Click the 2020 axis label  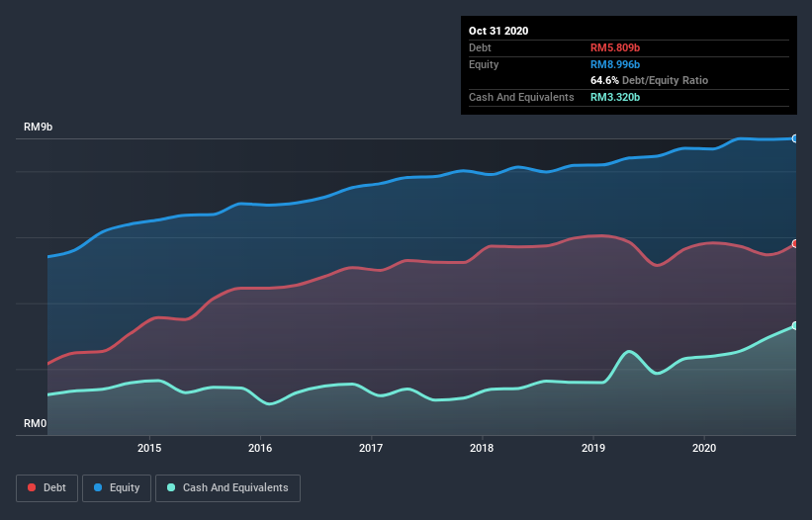tap(704, 448)
